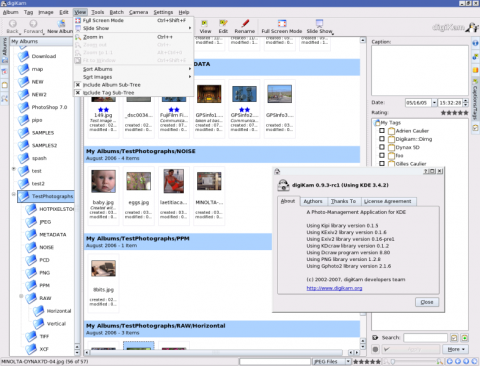The image size is (480, 366).
Task: Select the METADATA sub-album
Action: [x=53, y=234]
